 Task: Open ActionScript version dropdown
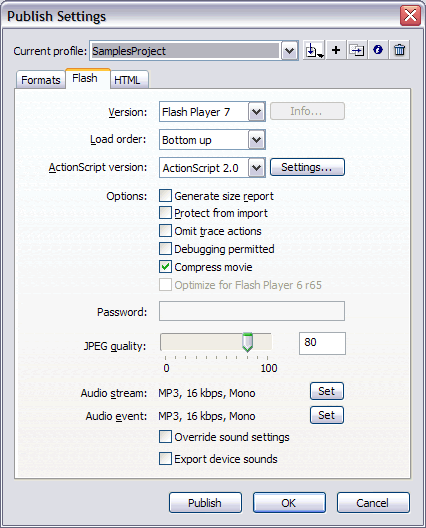257,168
